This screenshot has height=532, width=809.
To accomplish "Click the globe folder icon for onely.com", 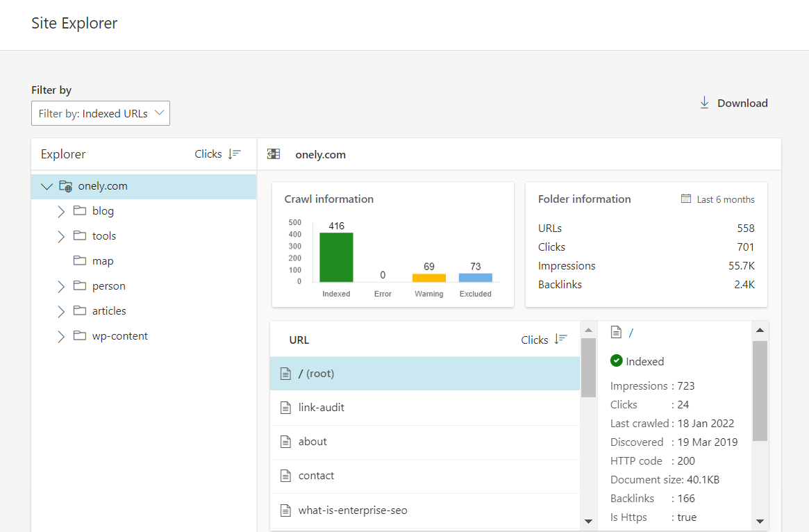I will pos(65,185).
